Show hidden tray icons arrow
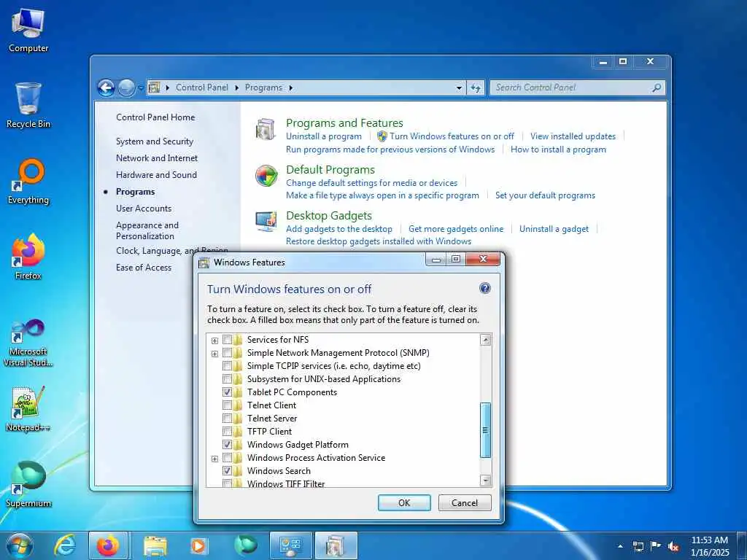This screenshot has width=747, height=560. tap(620, 546)
